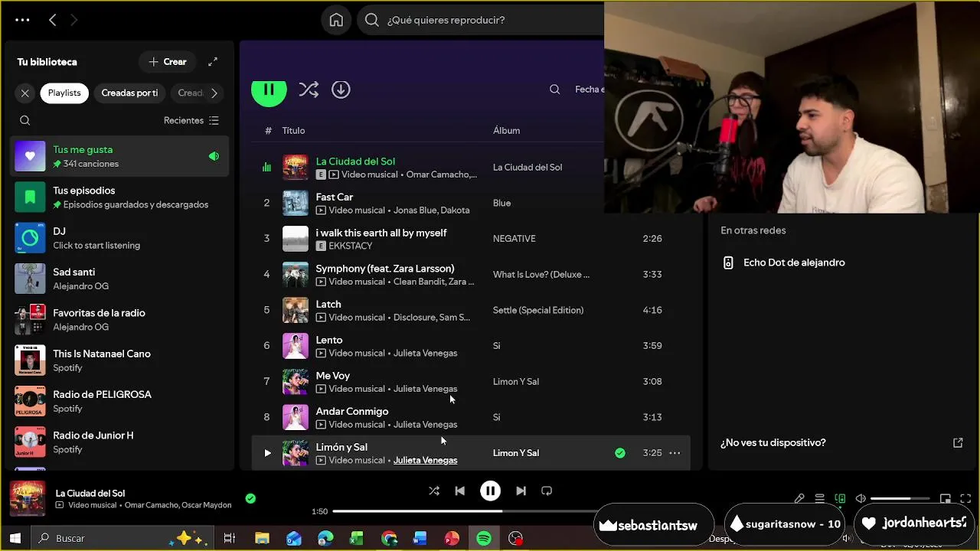Select the 'Creadas por ti' filter chip

click(129, 93)
